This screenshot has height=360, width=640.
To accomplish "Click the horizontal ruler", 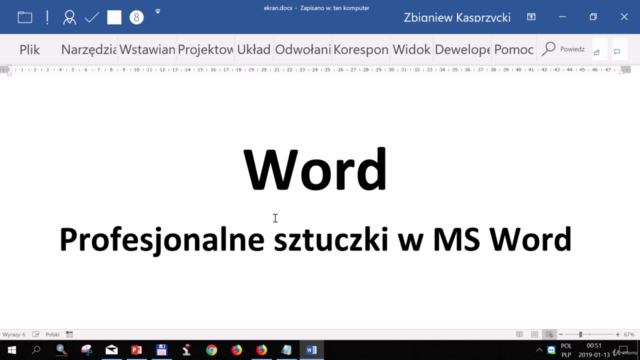I will 315,70.
